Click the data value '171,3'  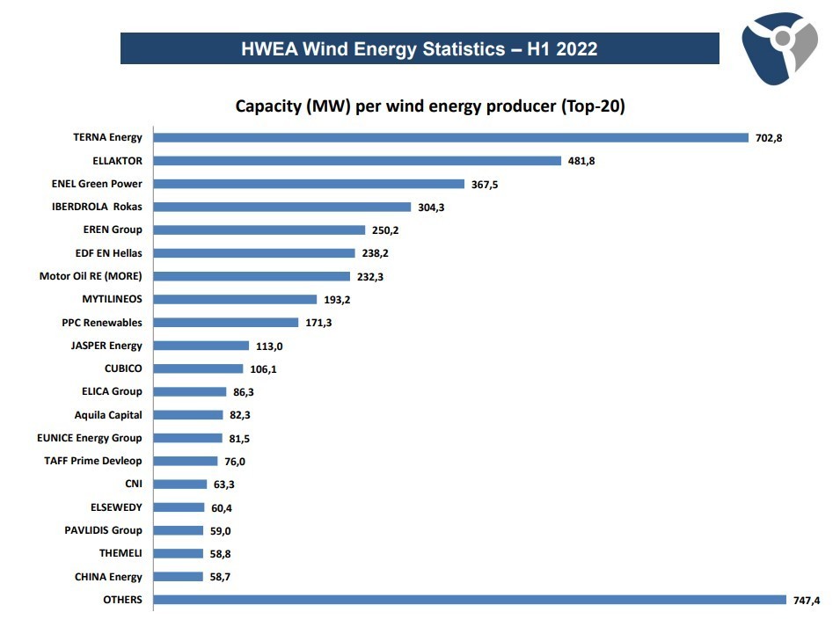[x=318, y=323]
